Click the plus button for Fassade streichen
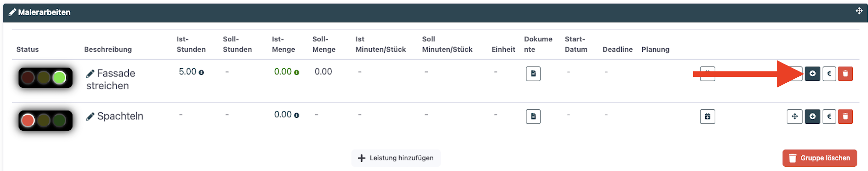 (x=812, y=74)
